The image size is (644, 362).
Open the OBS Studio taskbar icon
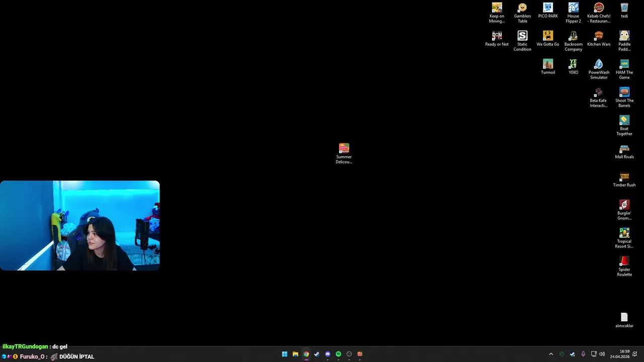[349, 354]
